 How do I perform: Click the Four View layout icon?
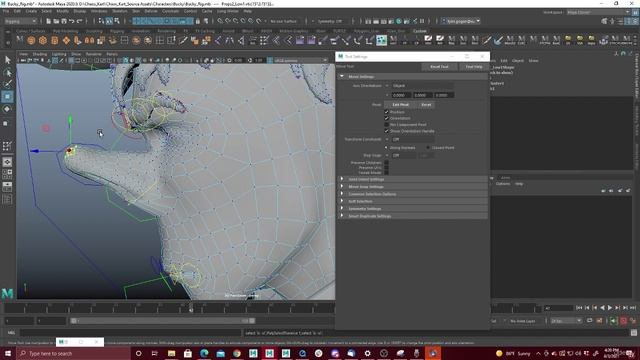[7, 174]
